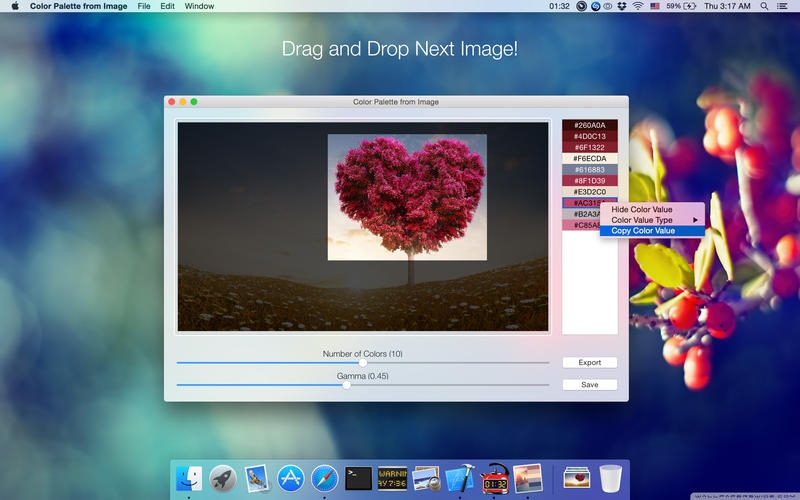The height and width of the screenshot is (500, 800).
Task: Choose Hide Color Value from context menu
Action: [x=642, y=209]
